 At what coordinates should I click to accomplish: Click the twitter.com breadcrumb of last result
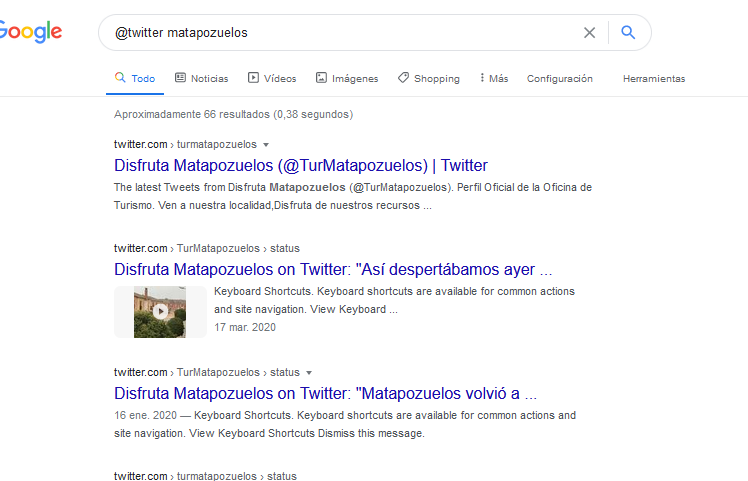tap(140, 476)
